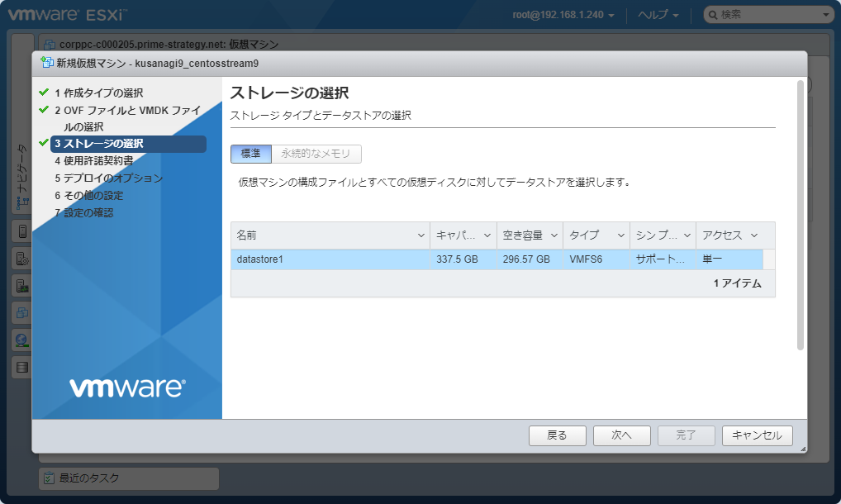Open the 名前 column sort dropdown

click(x=421, y=235)
